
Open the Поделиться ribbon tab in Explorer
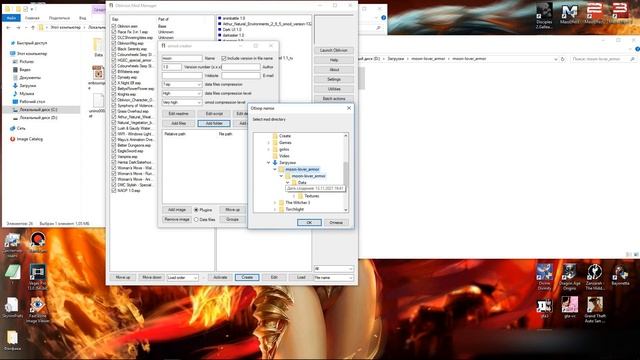tap(59, 18)
